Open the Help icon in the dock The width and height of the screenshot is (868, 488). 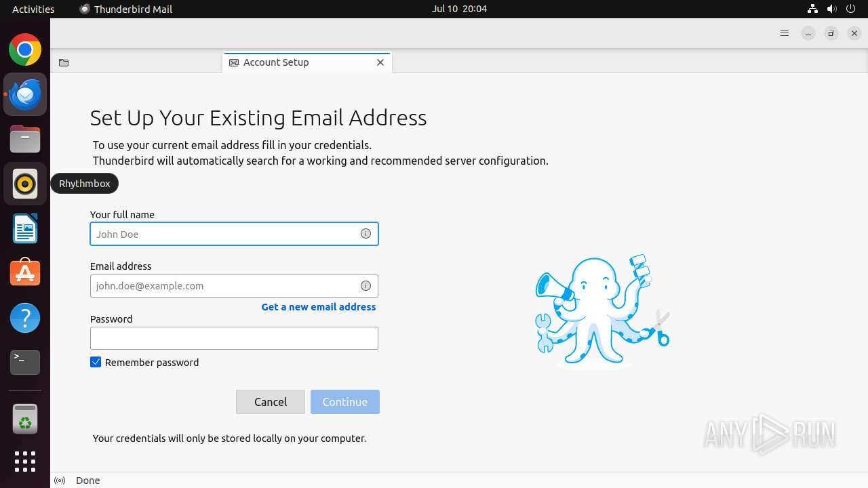(x=25, y=317)
